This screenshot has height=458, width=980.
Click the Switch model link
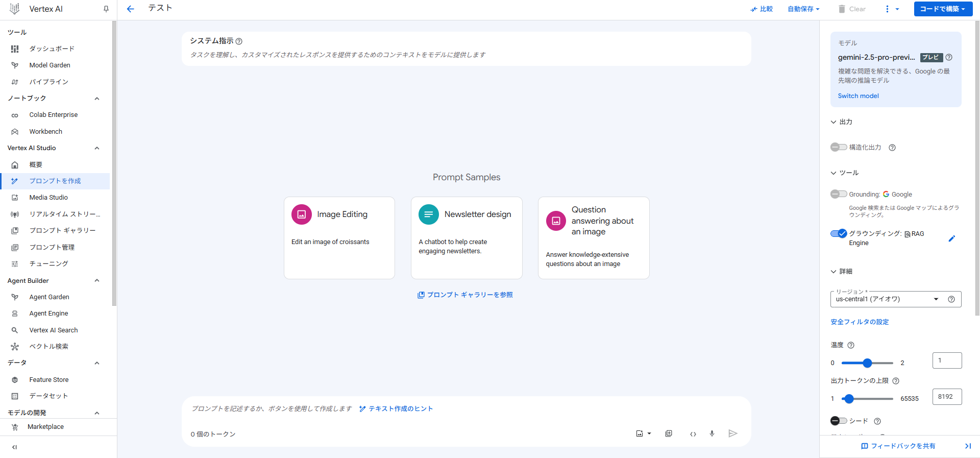point(858,96)
